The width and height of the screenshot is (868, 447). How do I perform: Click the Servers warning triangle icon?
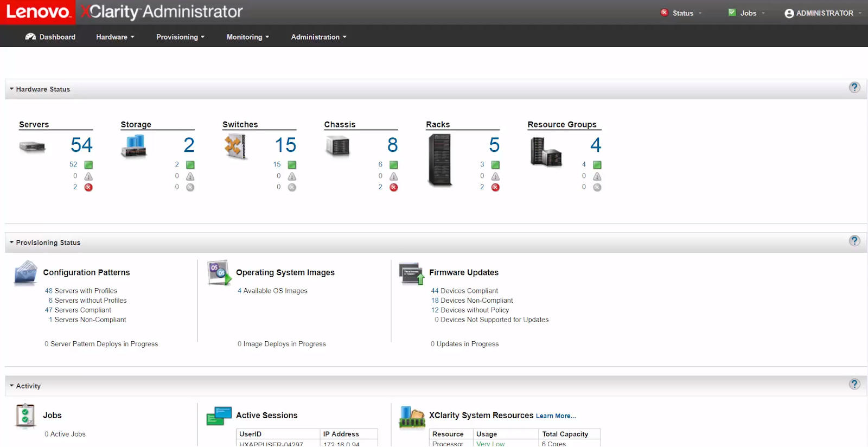pyautogui.click(x=88, y=176)
